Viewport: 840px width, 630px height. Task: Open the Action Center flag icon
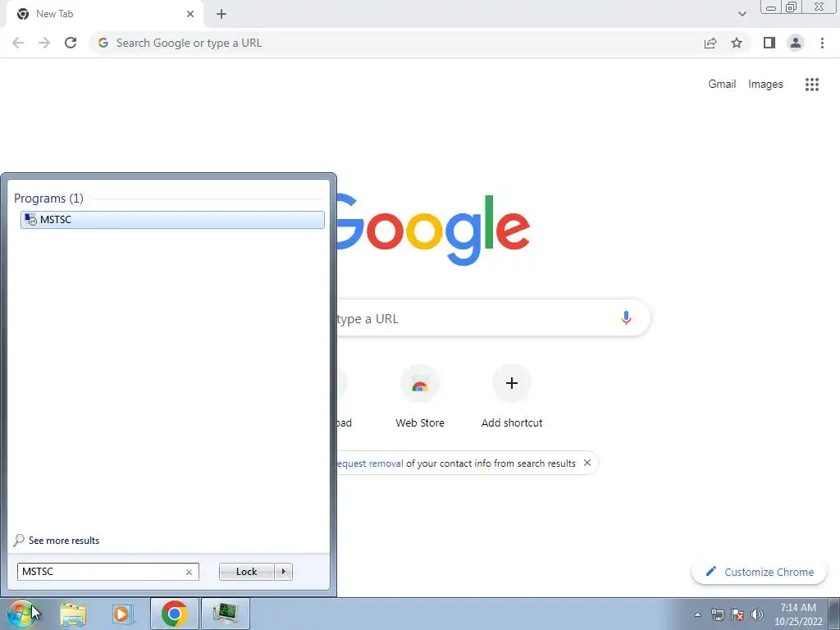coord(737,614)
